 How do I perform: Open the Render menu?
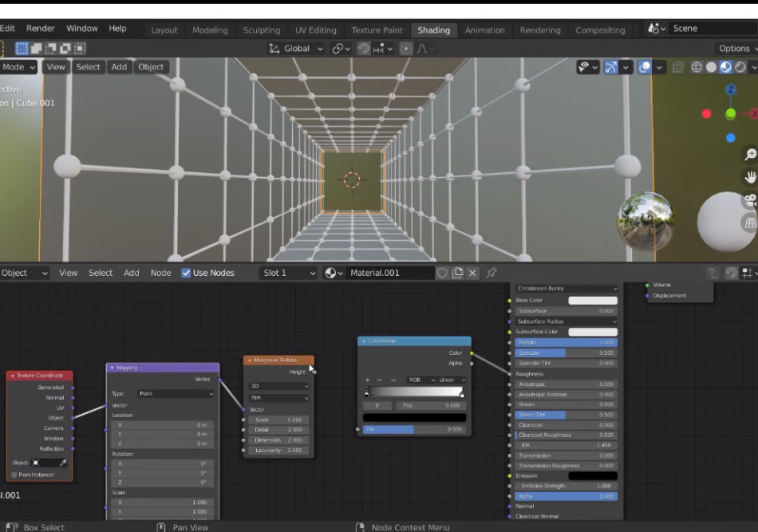pos(41,29)
